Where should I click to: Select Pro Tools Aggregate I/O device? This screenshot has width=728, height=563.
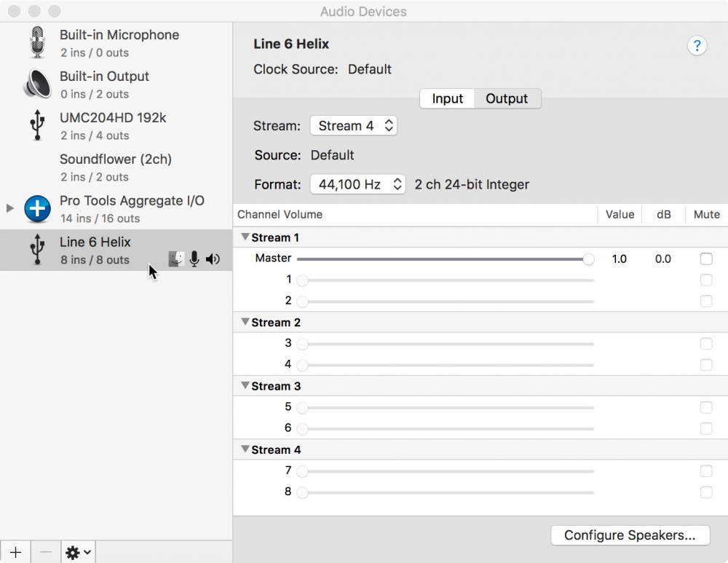tap(116, 208)
